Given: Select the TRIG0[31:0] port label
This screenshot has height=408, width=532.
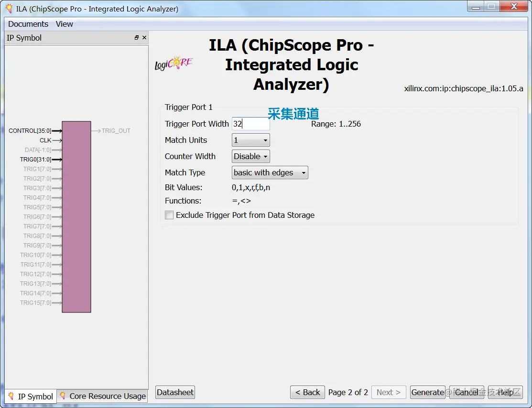Looking at the screenshot, I should point(36,160).
